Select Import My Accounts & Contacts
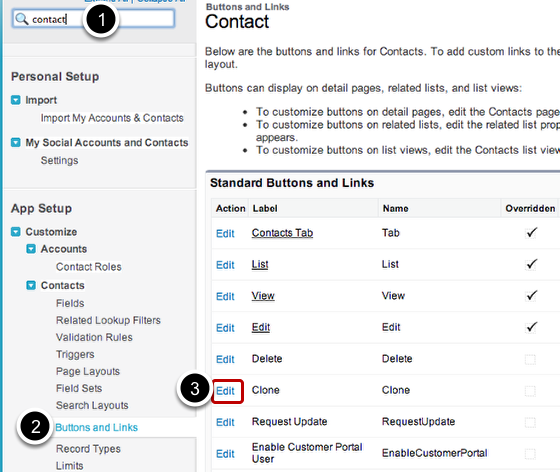560x472 pixels. tap(112, 118)
